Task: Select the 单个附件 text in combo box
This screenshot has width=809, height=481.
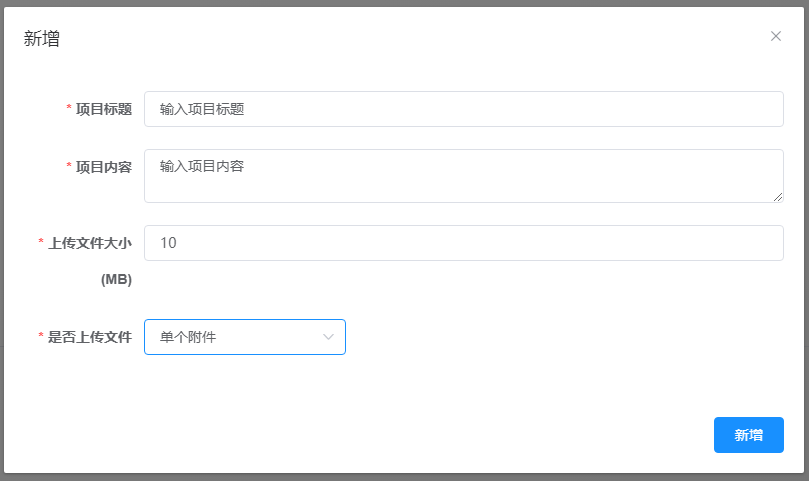Action: point(188,337)
